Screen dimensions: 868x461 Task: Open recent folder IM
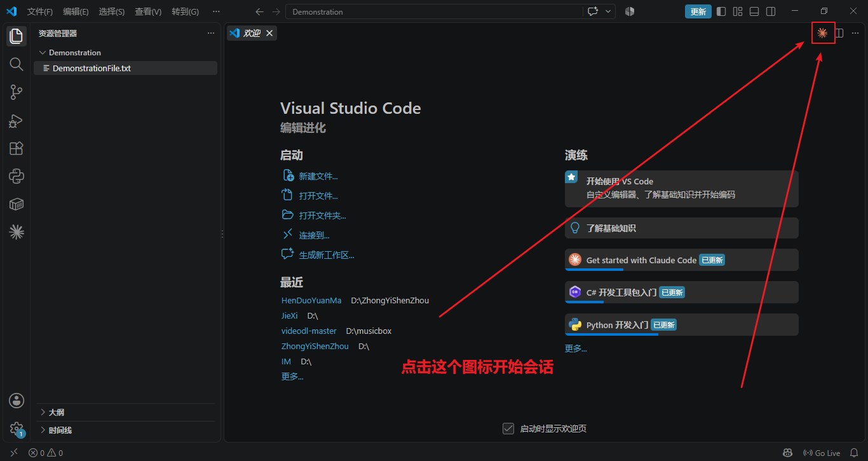[286, 361]
